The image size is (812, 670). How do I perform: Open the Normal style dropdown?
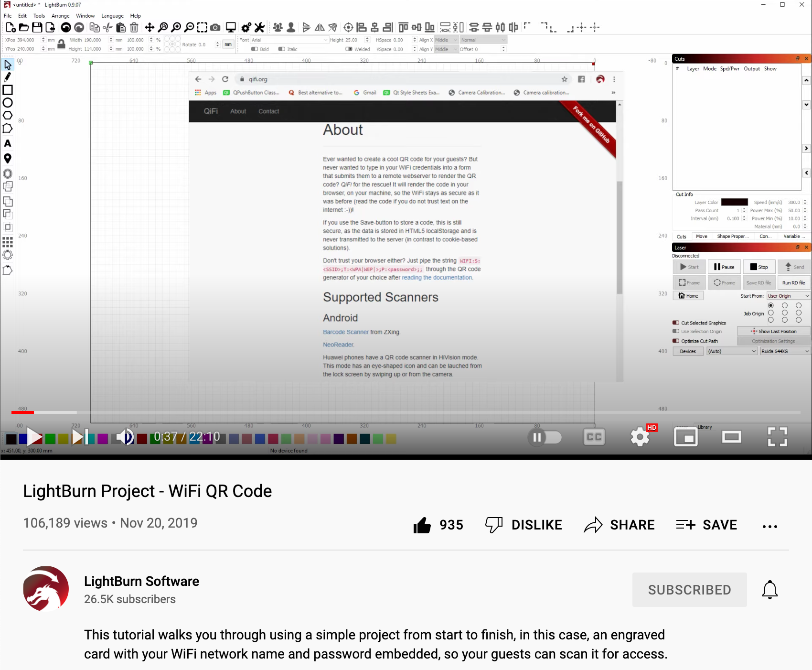tap(483, 40)
